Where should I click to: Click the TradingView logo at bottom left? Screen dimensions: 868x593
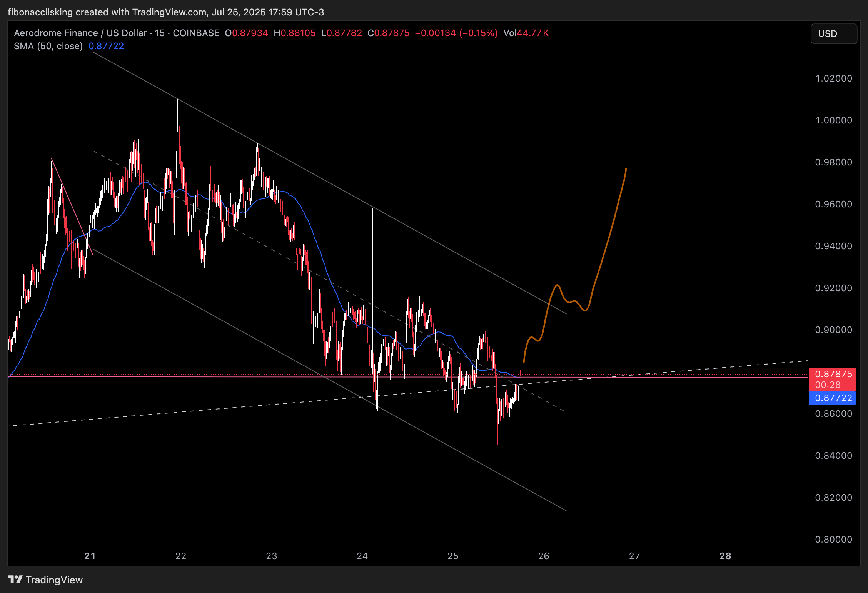coord(45,580)
